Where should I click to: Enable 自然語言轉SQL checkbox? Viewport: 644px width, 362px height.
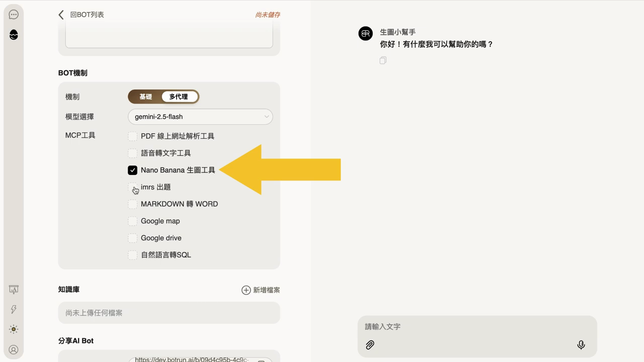point(132,255)
